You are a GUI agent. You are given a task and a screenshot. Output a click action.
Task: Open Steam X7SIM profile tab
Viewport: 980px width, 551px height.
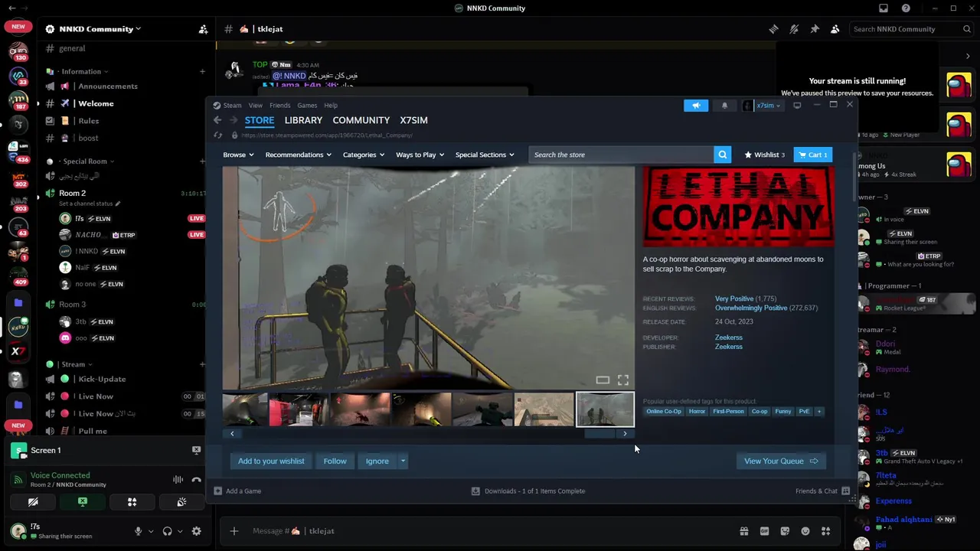(413, 120)
